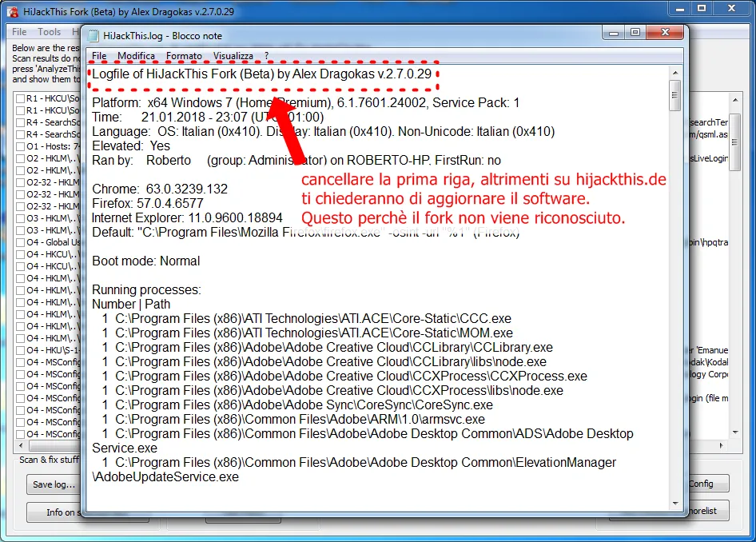
Task: Click the CCLibrary\libs\node.exe process line
Action: coord(324,361)
